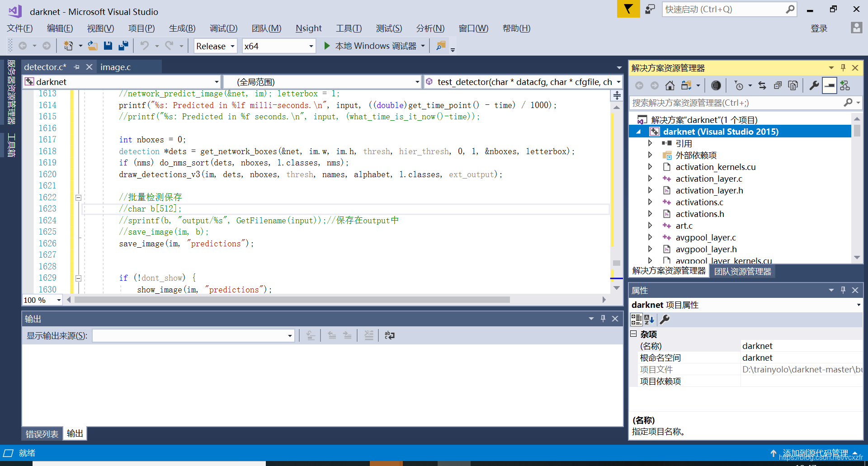Open the 工具箱 side tab
This screenshot has height=466, width=868.
tap(11, 145)
